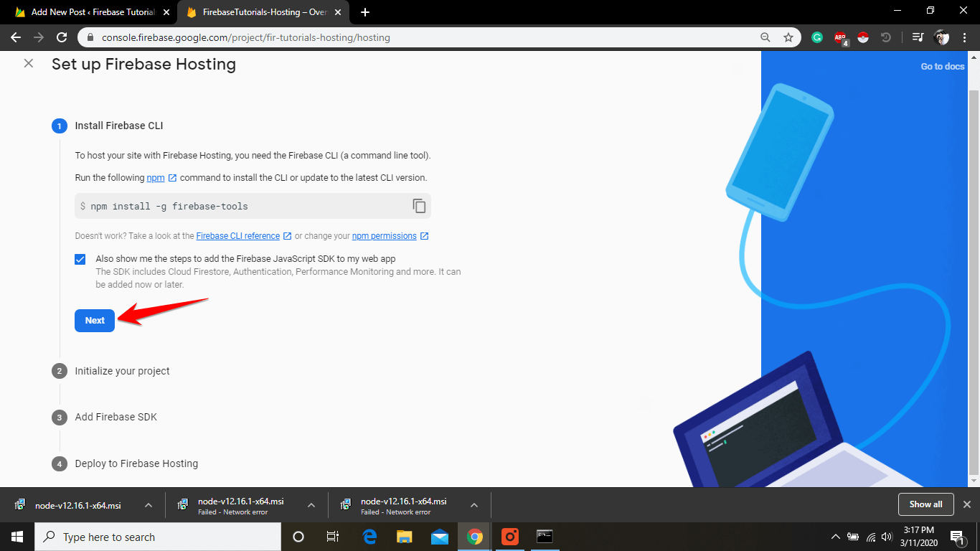Viewport: 980px width, 551px height.
Task: Copy the npm install command
Action: 419,206
